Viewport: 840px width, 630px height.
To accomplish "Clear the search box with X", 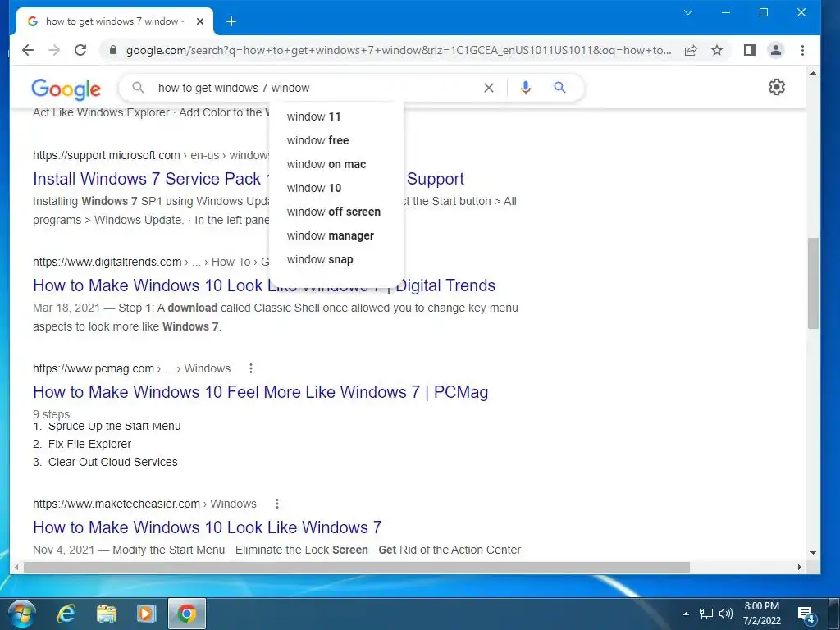I will tap(489, 88).
